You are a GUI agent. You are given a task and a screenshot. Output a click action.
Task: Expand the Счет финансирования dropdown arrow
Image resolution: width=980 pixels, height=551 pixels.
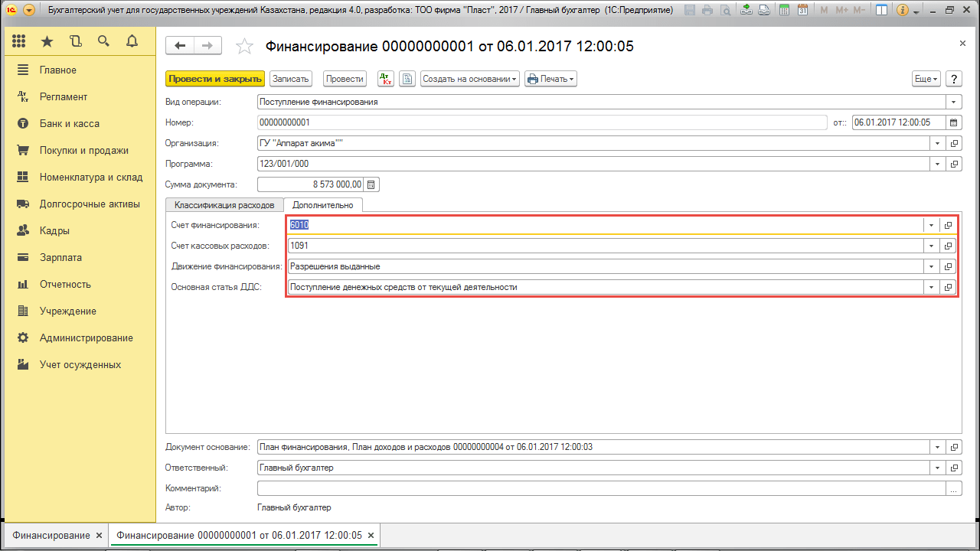(931, 226)
